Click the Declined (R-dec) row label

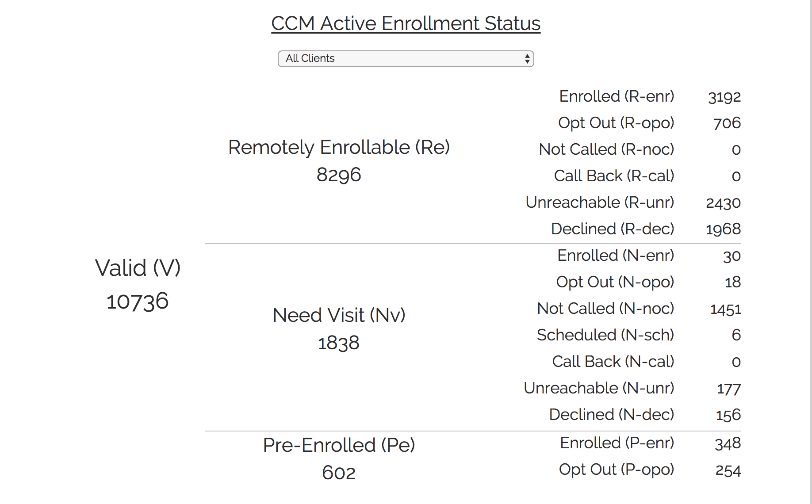[613, 229]
